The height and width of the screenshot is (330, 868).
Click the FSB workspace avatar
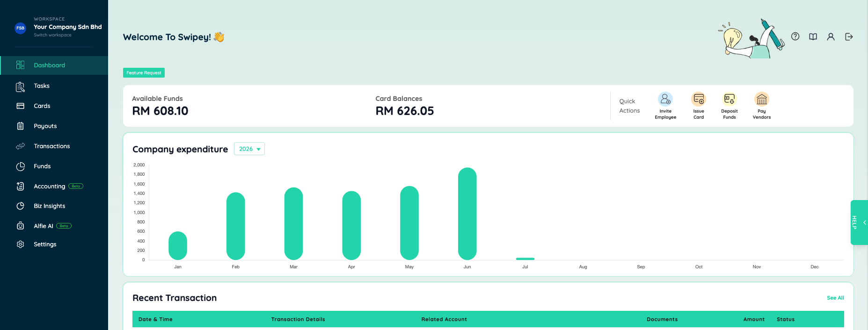click(x=20, y=28)
